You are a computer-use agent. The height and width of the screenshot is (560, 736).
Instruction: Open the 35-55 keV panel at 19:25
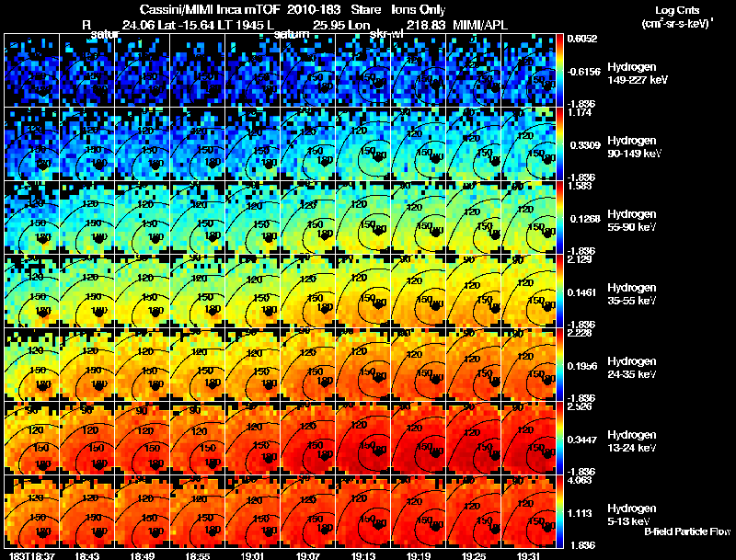coord(474,291)
